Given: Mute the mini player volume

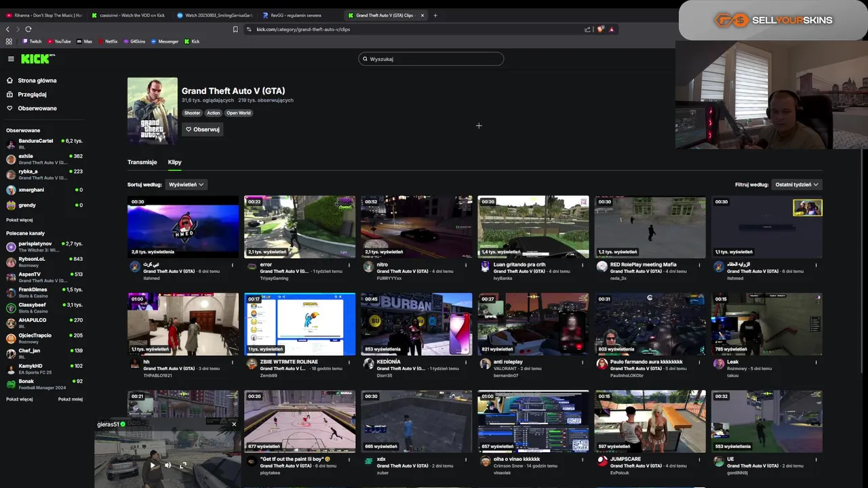Looking at the screenshot, I should click(x=168, y=466).
